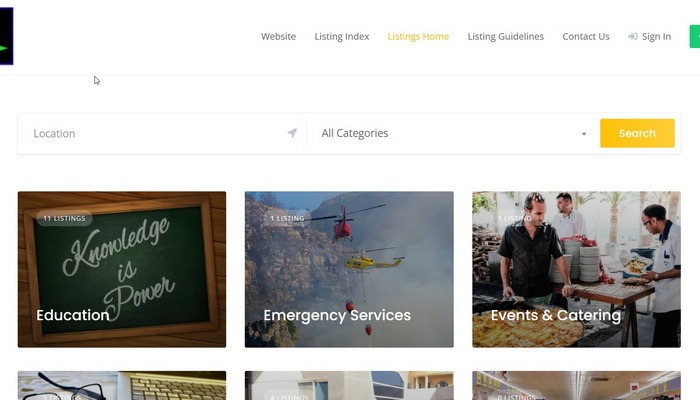Open the keyboard and glasses category card
The height and width of the screenshot is (400, 700).
pyautogui.click(x=122, y=385)
